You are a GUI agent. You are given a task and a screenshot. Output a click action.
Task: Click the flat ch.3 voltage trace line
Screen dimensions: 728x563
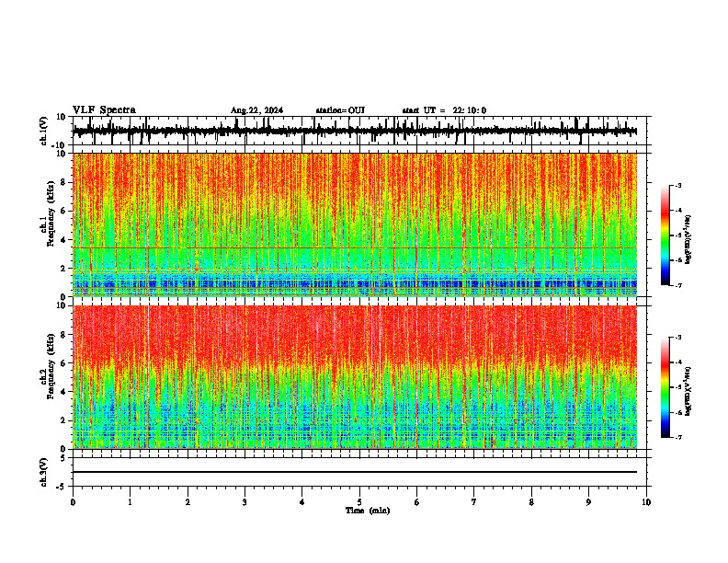click(355, 472)
